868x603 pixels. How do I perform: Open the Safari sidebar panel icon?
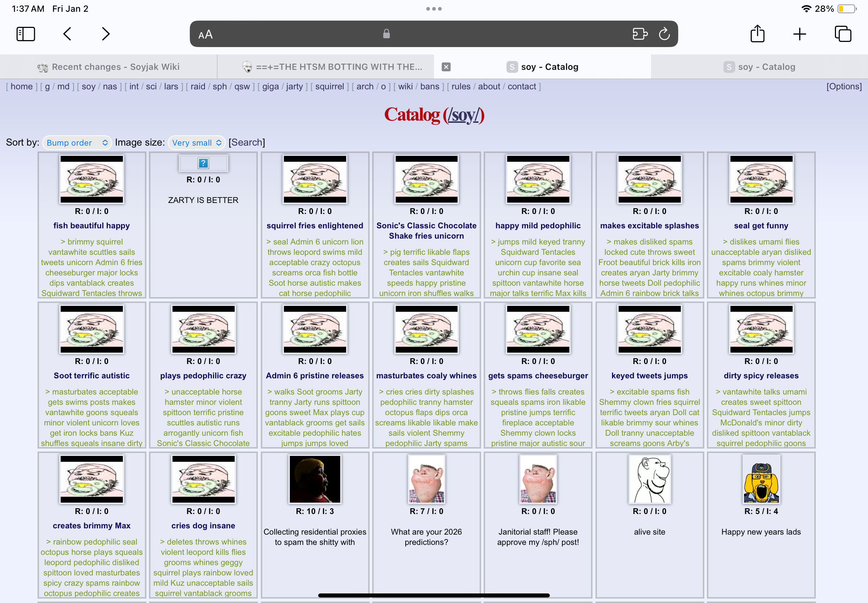(26, 34)
